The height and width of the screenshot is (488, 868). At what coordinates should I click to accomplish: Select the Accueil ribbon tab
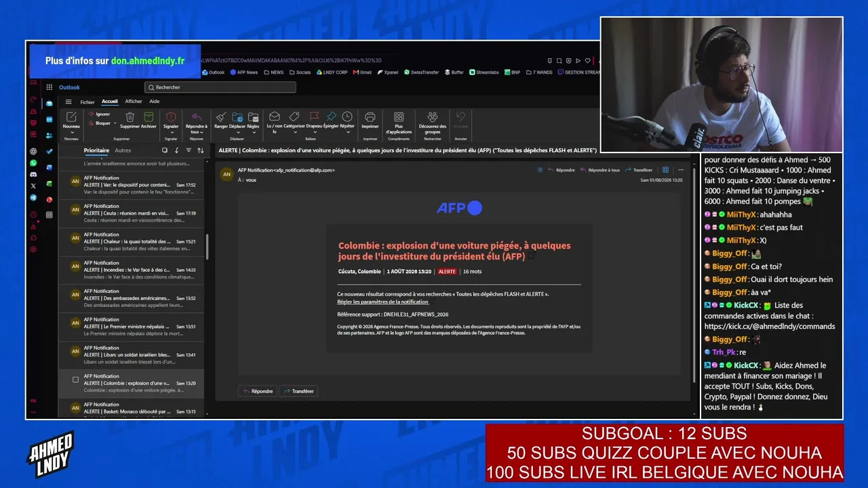tap(110, 102)
